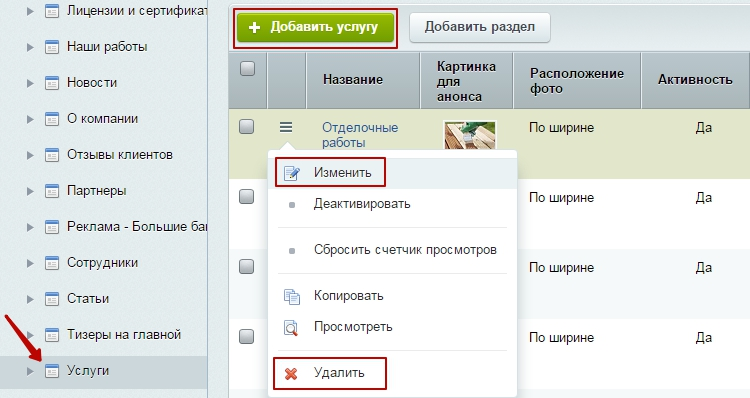
Task: Open Сотрудники in the sidebar
Action: pyautogui.click(x=102, y=262)
